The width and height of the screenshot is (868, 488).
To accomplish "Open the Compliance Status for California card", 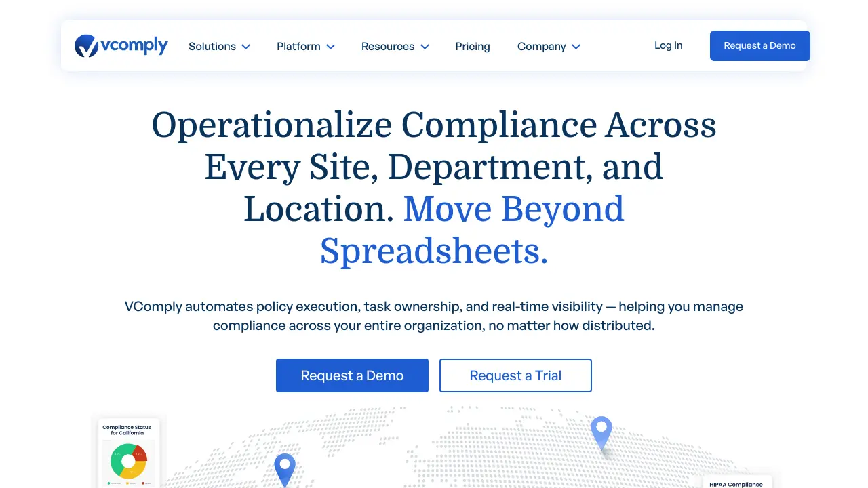I will click(x=129, y=452).
